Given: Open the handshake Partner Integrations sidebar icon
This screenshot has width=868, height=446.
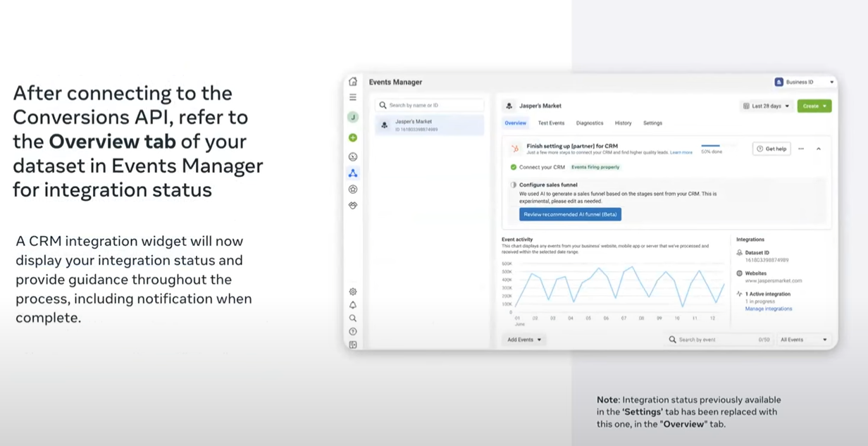Looking at the screenshot, I should click(x=353, y=205).
